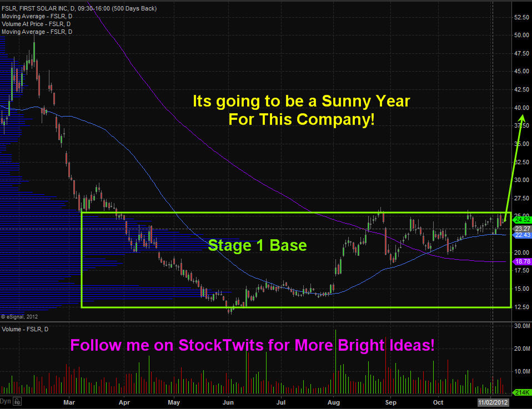Screen dimensions: 532x409
Task: Click the 45.00 price axis label
Action: coord(522,71)
